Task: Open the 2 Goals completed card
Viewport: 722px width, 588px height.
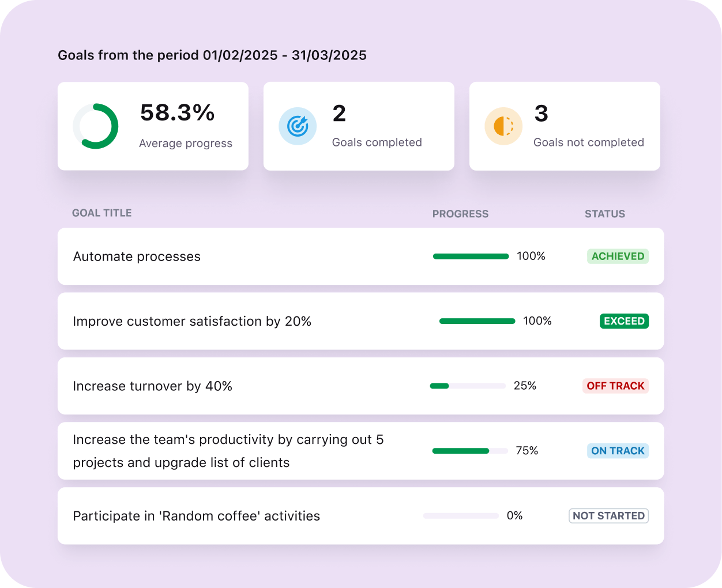Action: point(359,126)
